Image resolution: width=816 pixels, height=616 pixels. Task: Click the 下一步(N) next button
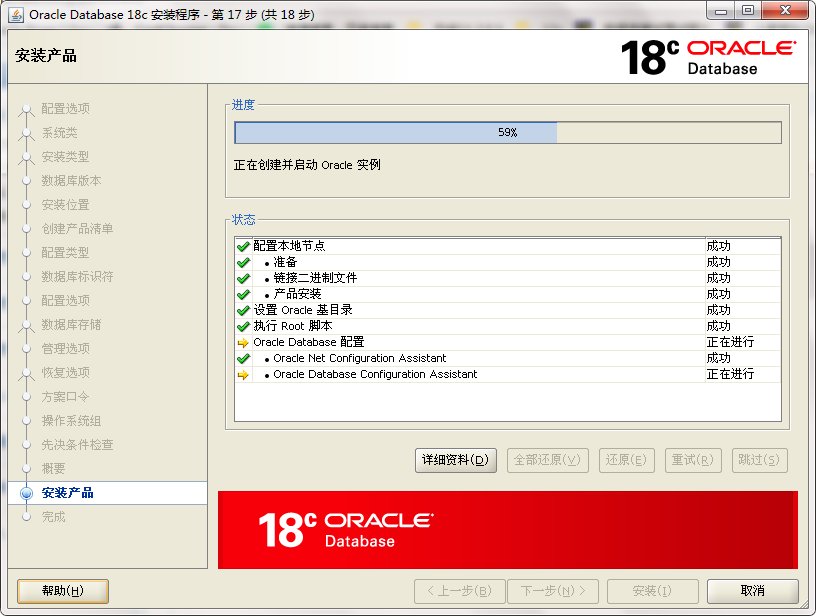[x=553, y=591]
